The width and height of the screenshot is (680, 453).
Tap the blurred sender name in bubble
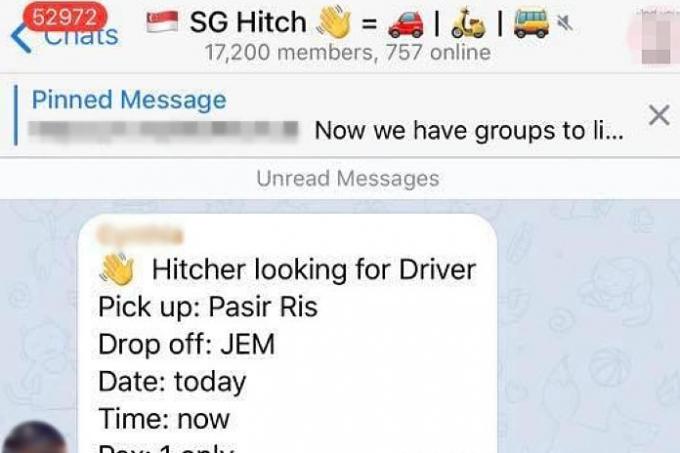click(x=140, y=235)
